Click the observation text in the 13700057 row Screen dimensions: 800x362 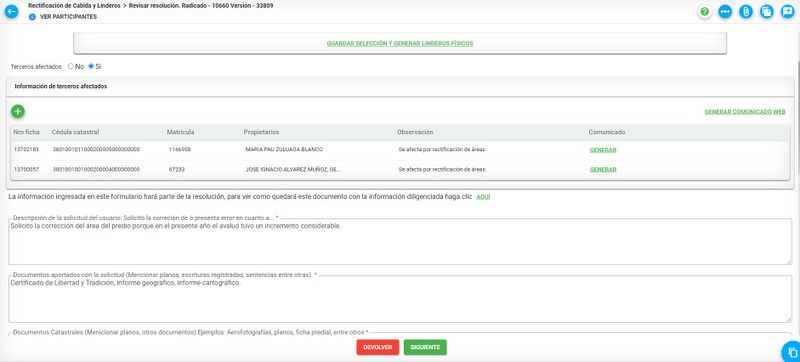(442, 169)
